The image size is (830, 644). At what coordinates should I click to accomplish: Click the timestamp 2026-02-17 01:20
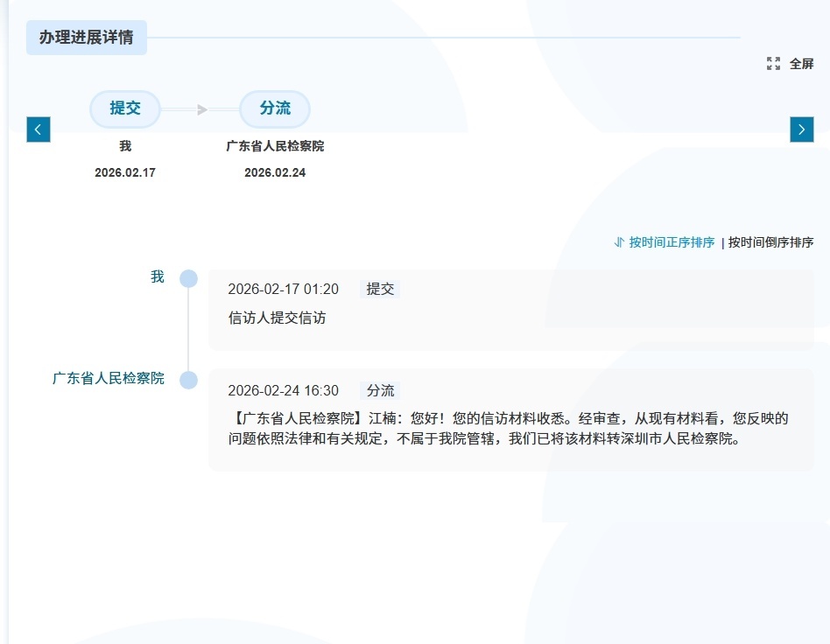pos(283,289)
